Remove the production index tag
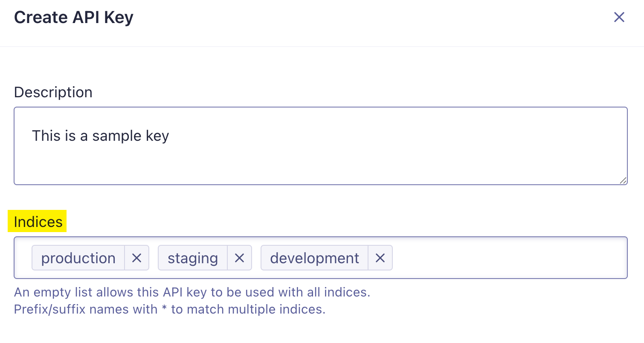Image resolution: width=644 pixels, height=343 pixels. (x=136, y=258)
